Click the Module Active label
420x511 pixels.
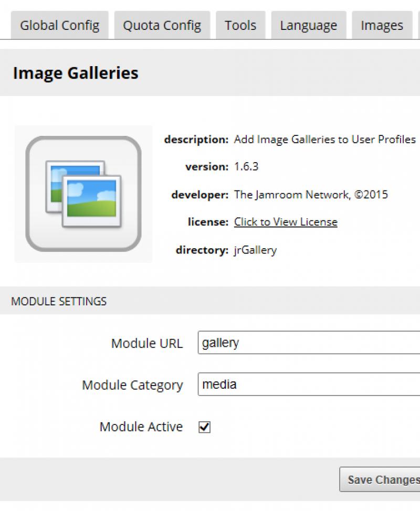141,427
